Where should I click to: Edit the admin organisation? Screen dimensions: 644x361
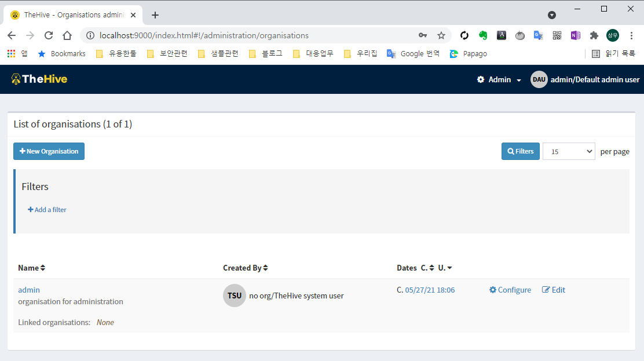click(554, 290)
